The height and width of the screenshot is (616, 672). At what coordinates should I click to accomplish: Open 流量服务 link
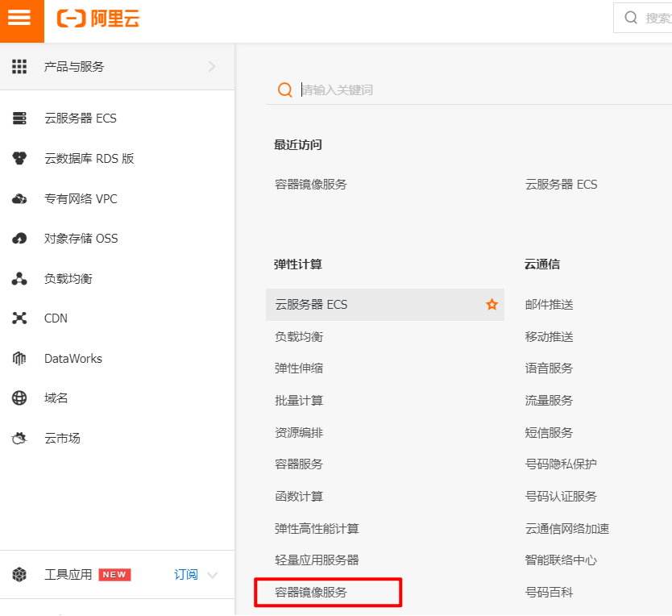[x=549, y=400]
